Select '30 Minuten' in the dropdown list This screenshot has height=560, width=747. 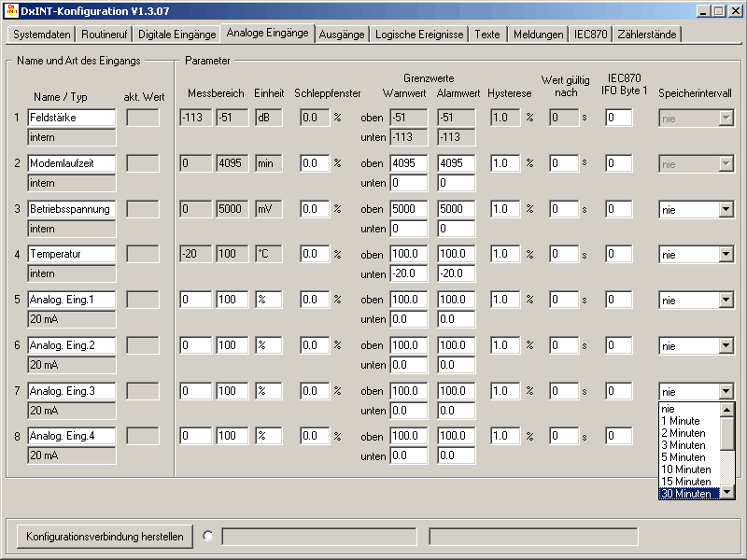click(x=686, y=494)
